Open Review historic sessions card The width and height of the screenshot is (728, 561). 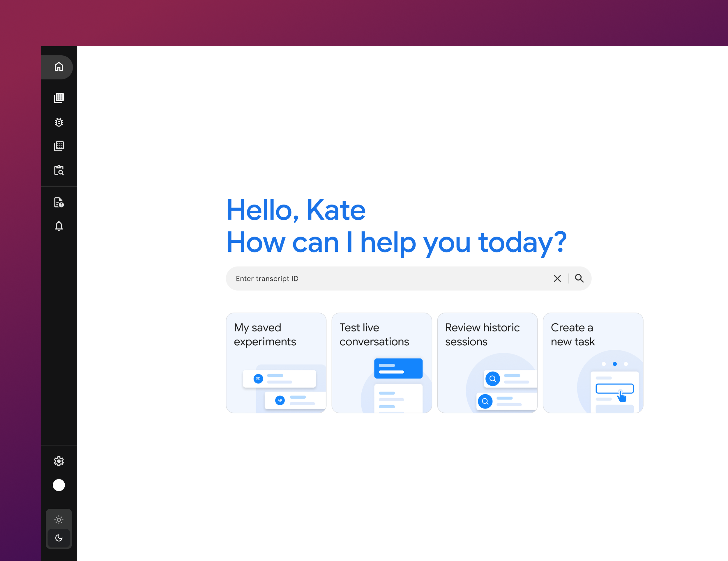tap(487, 363)
